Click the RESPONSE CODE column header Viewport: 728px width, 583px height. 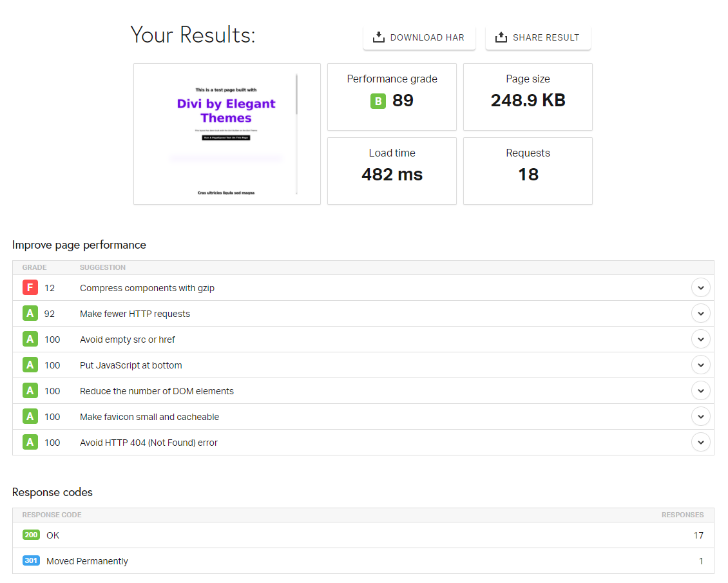tap(52, 515)
